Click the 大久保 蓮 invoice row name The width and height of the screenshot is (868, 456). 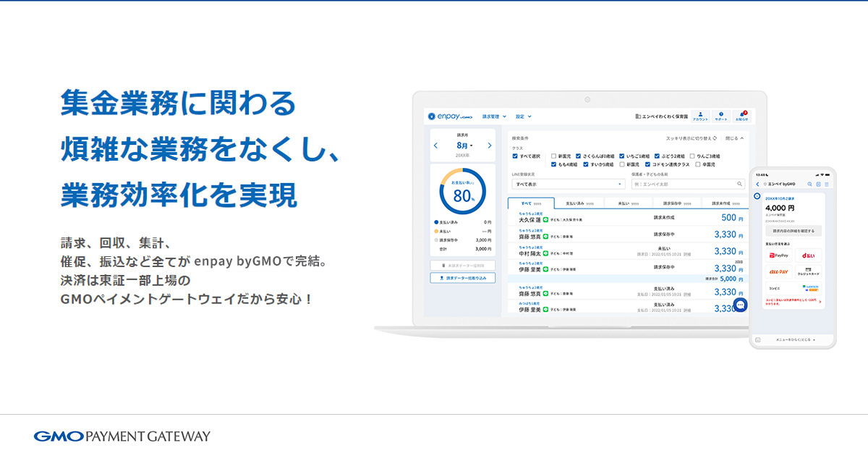point(528,219)
